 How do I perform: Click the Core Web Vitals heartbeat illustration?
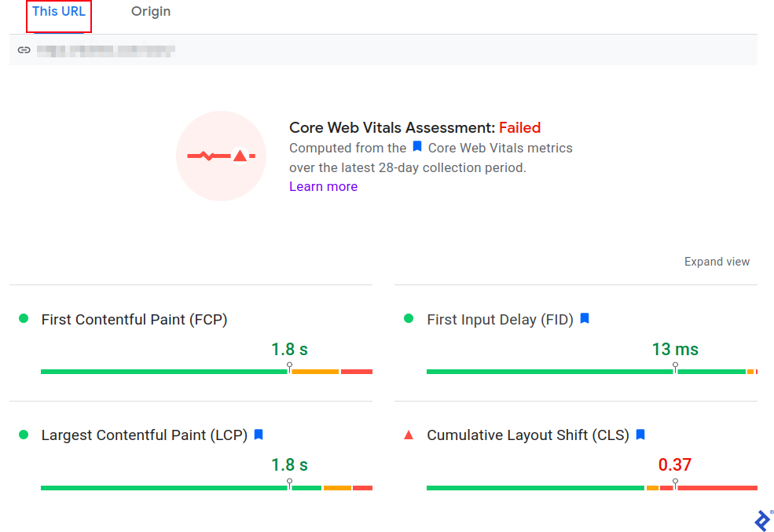click(x=221, y=156)
